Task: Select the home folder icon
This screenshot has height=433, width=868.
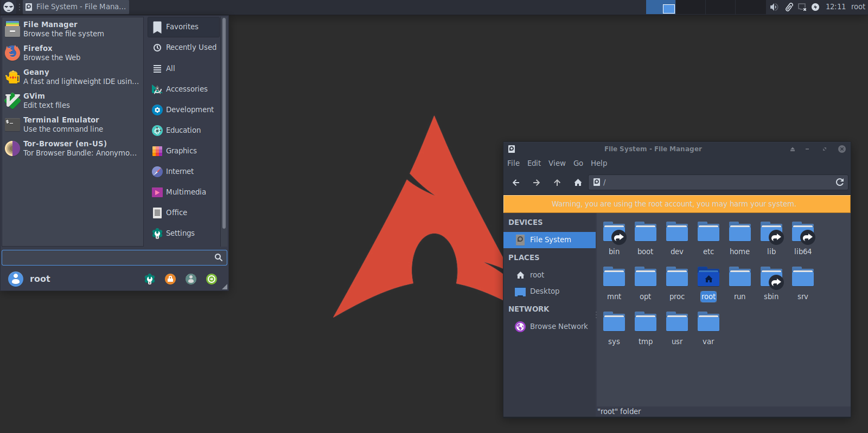Action: (x=740, y=232)
